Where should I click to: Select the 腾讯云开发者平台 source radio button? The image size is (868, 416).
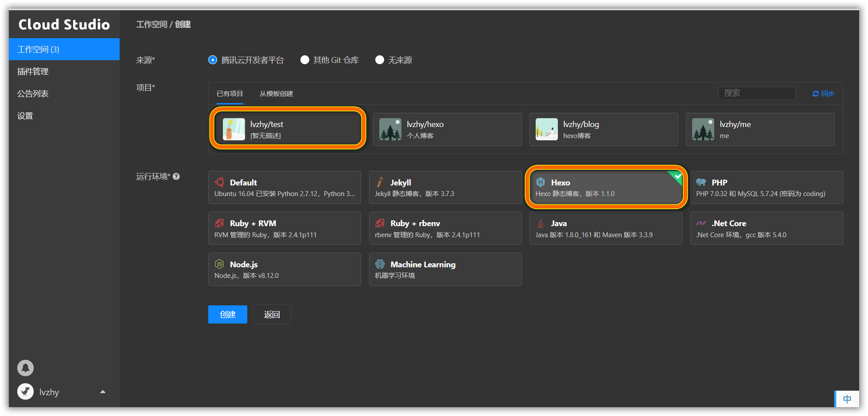click(x=213, y=60)
